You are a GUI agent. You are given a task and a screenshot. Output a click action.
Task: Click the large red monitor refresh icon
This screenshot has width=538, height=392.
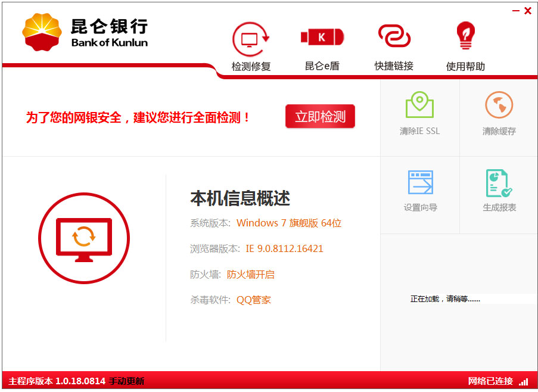point(84,238)
